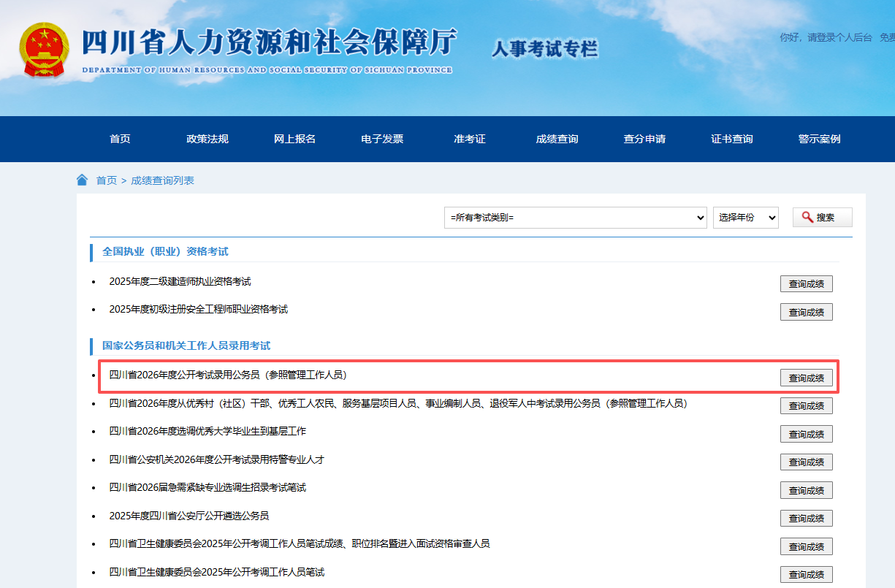Open the 准考证 navigation item
Screen dimensions: 895x588
coord(470,139)
